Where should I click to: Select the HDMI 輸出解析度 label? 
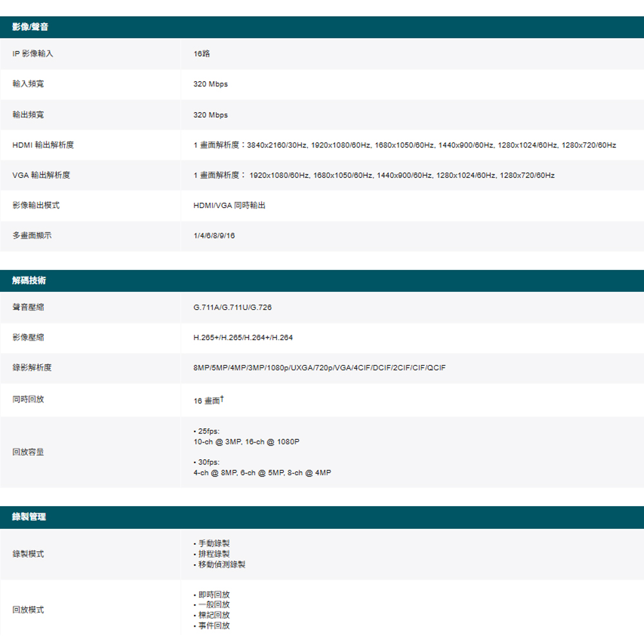coord(43,145)
